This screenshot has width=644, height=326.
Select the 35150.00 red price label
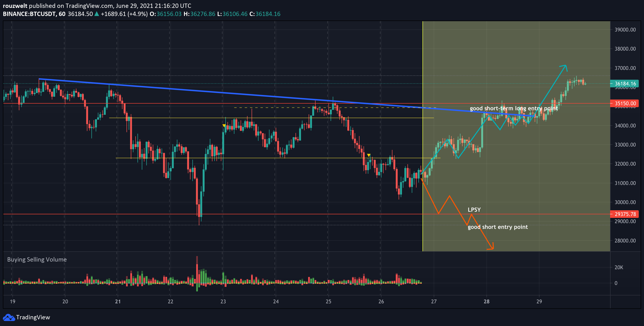(624, 103)
